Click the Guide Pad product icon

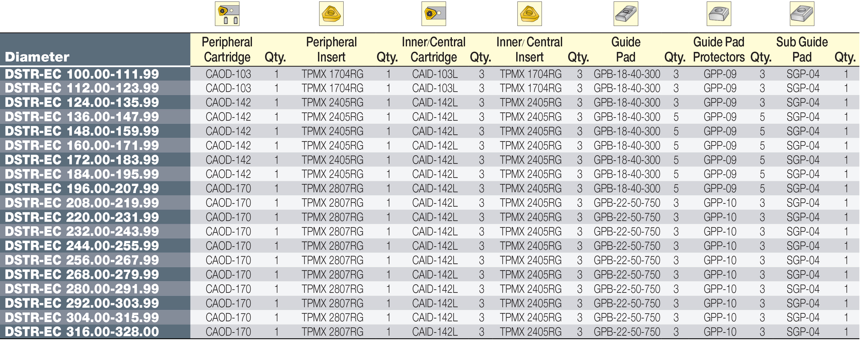click(626, 13)
